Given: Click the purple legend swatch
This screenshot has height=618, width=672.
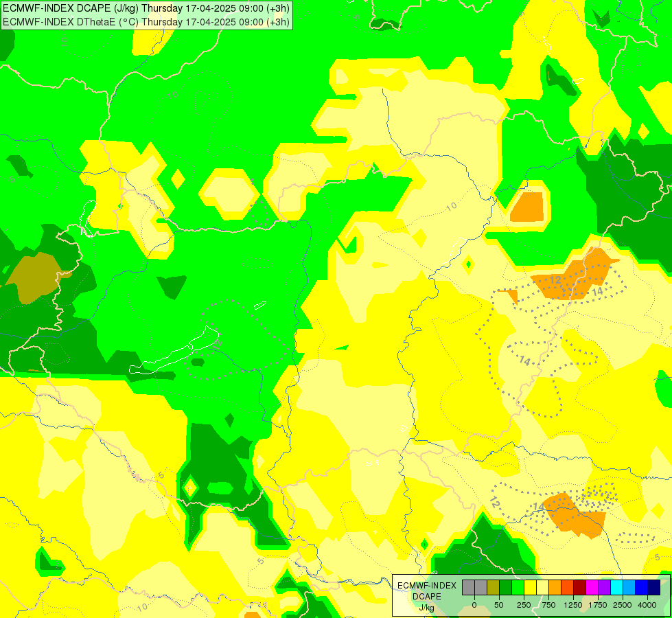Looking at the screenshot, I should point(604,588).
